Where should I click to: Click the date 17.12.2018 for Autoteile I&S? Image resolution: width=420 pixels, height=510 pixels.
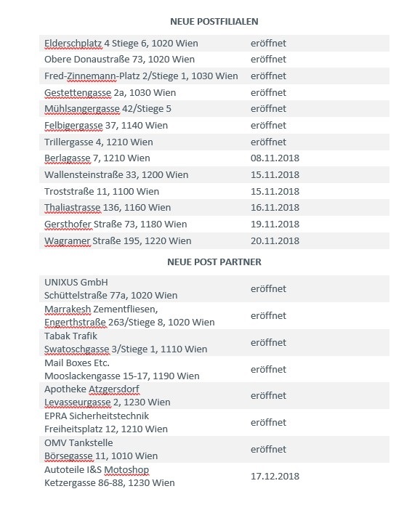(x=275, y=476)
